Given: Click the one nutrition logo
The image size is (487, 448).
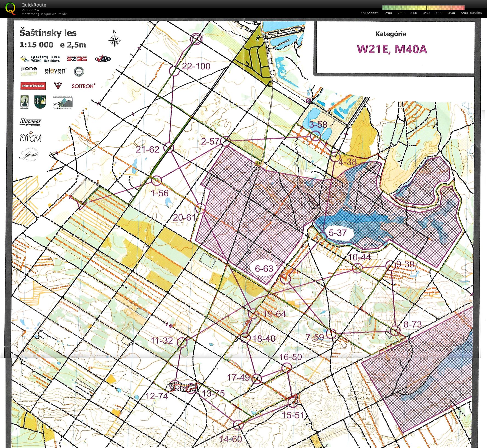Looking at the screenshot, I should (x=29, y=71).
